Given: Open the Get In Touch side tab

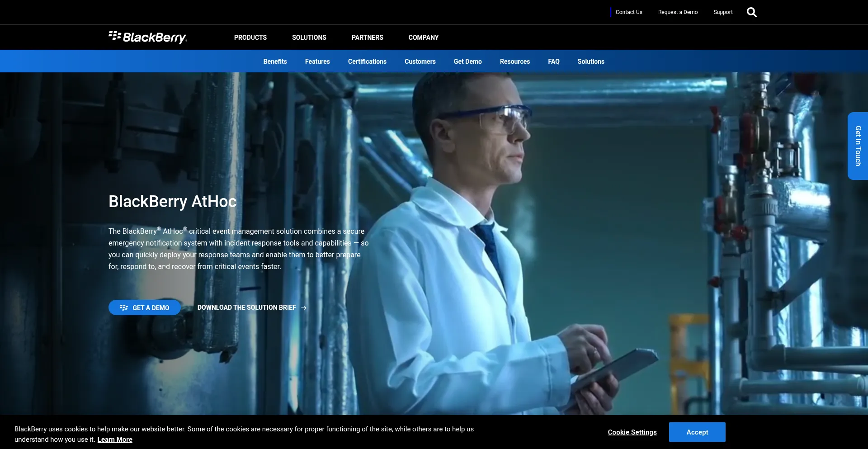Looking at the screenshot, I should coord(858,146).
